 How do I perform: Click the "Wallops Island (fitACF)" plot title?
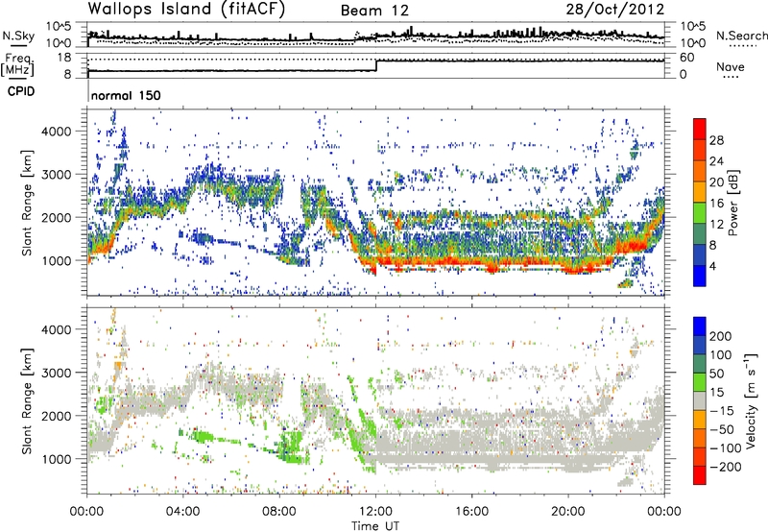[186, 10]
